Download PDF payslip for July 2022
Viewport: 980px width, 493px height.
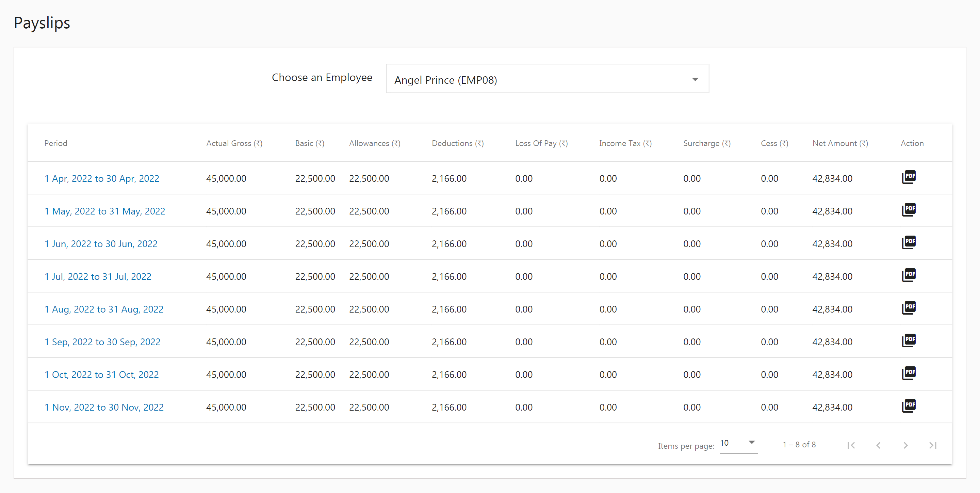(909, 275)
